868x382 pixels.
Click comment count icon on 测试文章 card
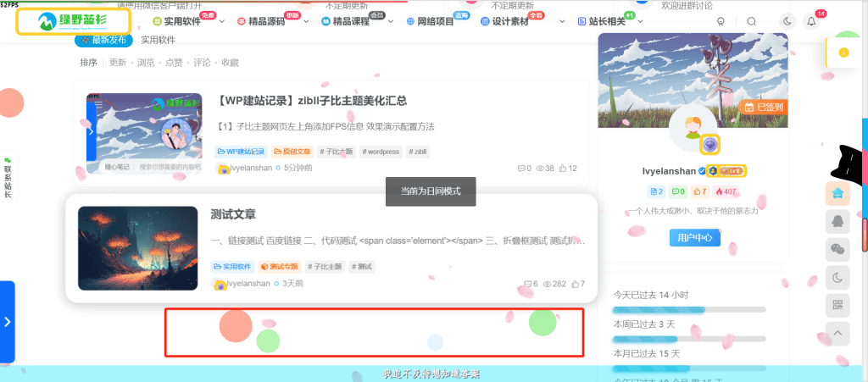point(527,284)
